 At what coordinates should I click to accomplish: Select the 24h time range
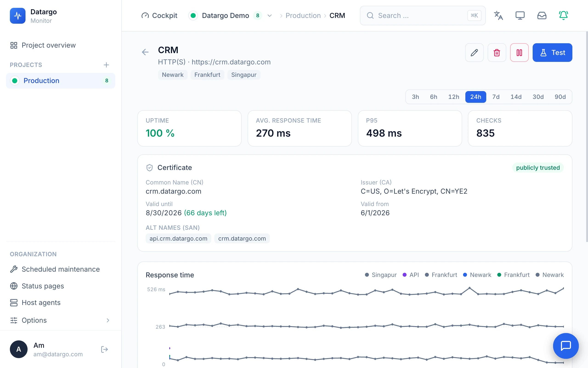point(475,97)
